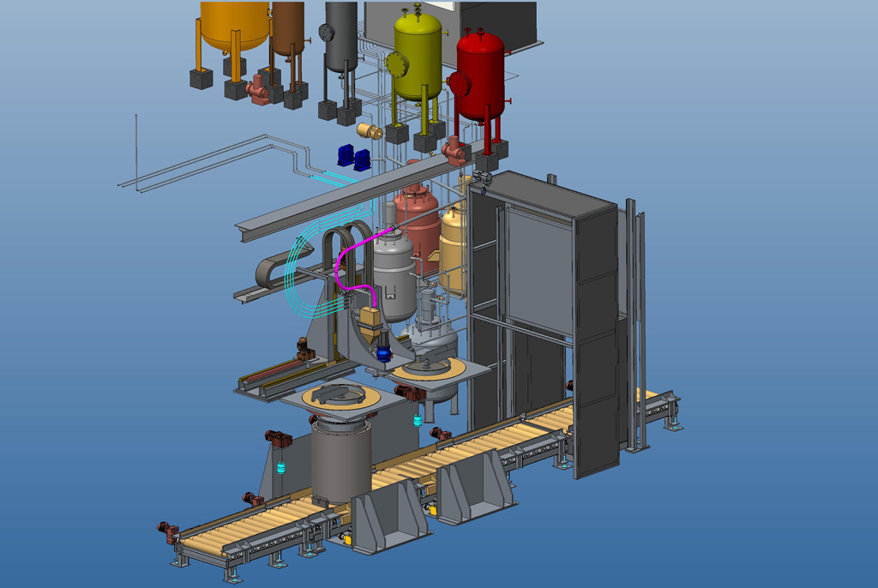The height and width of the screenshot is (588, 878).
Task: Select the left roller conveyor section
Action: coord(249,527)
